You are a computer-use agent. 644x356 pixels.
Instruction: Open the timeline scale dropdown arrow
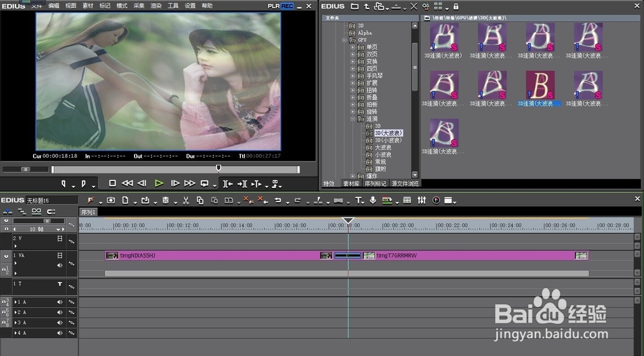(x=58, y=229)
